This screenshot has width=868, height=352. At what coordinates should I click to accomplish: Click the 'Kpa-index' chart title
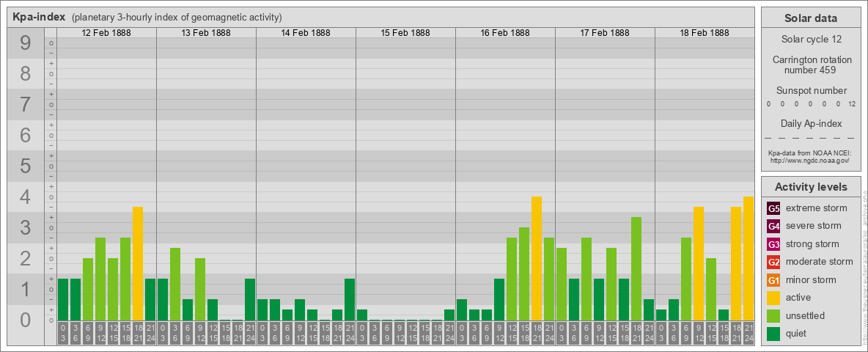[39, 17]
